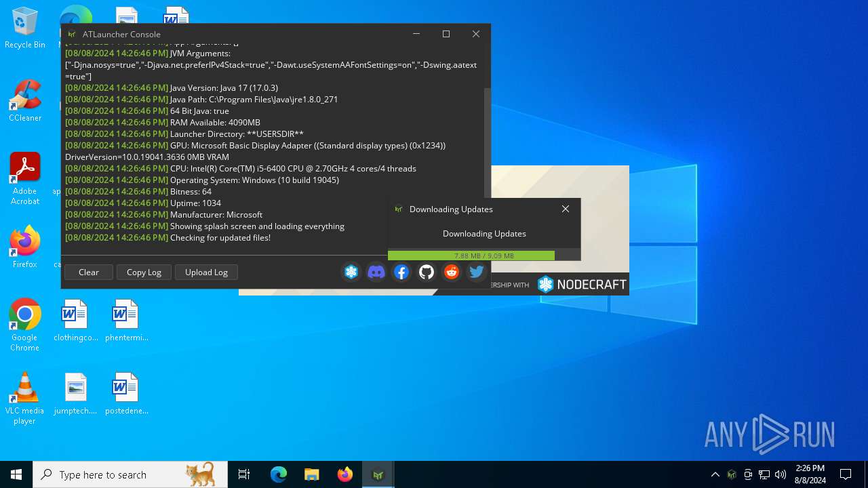The height and width of the screenshot is (488, 868).
Task: Open the Facebook icon link
Action: 401,272
